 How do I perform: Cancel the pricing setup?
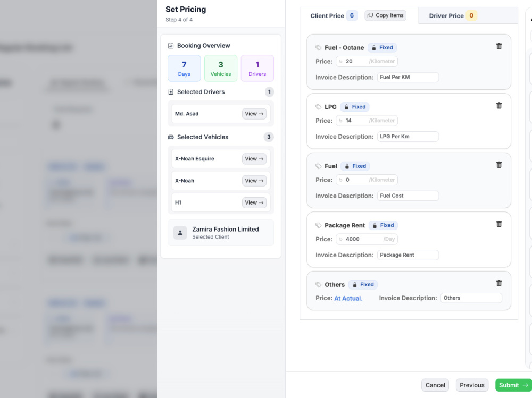tap(435, 385)
